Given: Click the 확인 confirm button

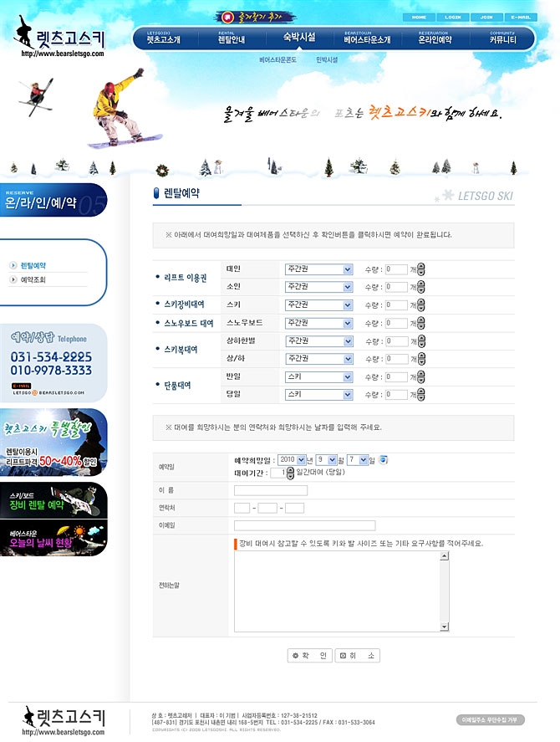Looking at the screenshot, I should [310, 655].
